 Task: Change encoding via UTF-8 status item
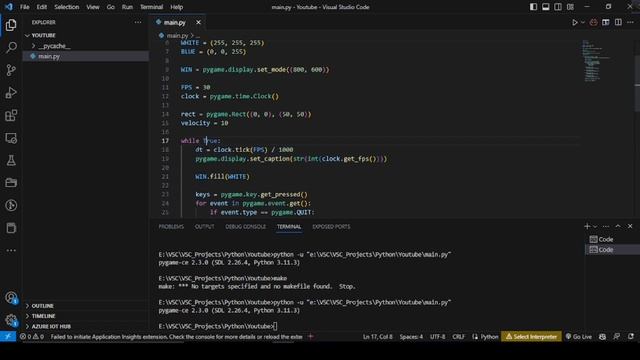point(438,337)
